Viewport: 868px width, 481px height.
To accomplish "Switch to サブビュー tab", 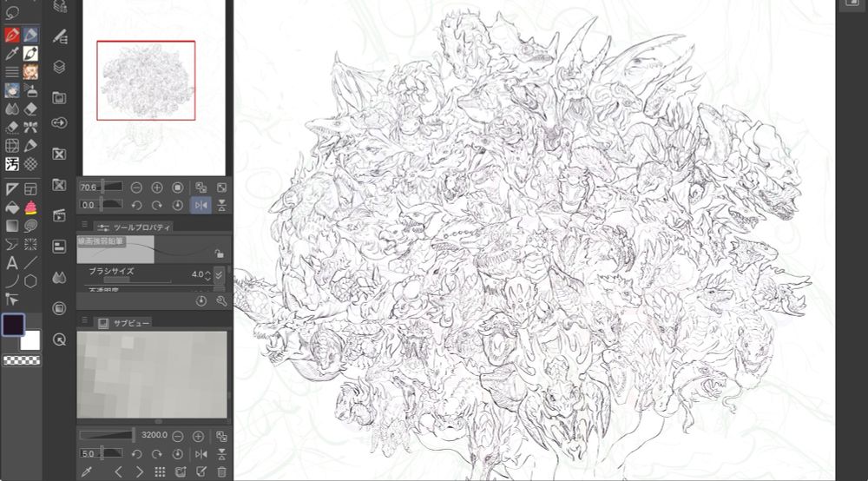I will tap(124, 323).
